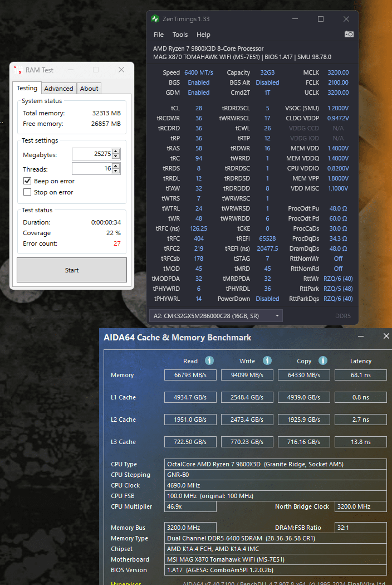392x585 pixels.
Task: Click the Coverage 22 % value in RAM Test
Action: click(x=114, y=233)
